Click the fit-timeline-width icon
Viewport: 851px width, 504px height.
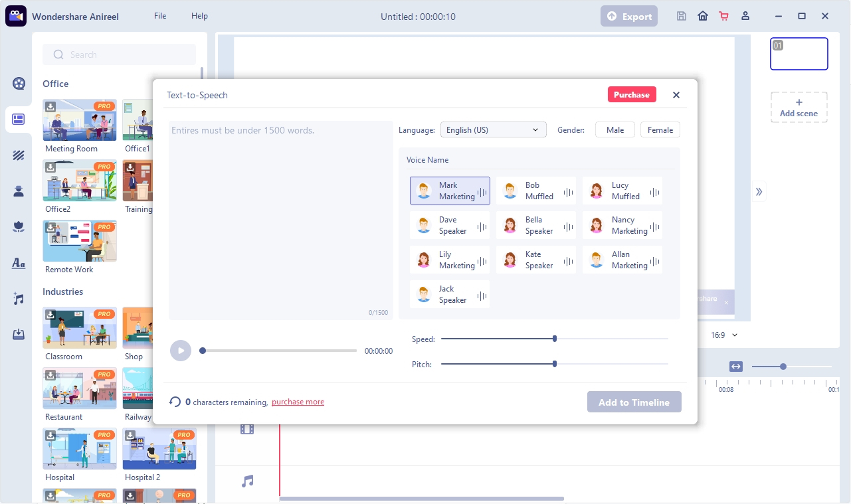[736, 367]
